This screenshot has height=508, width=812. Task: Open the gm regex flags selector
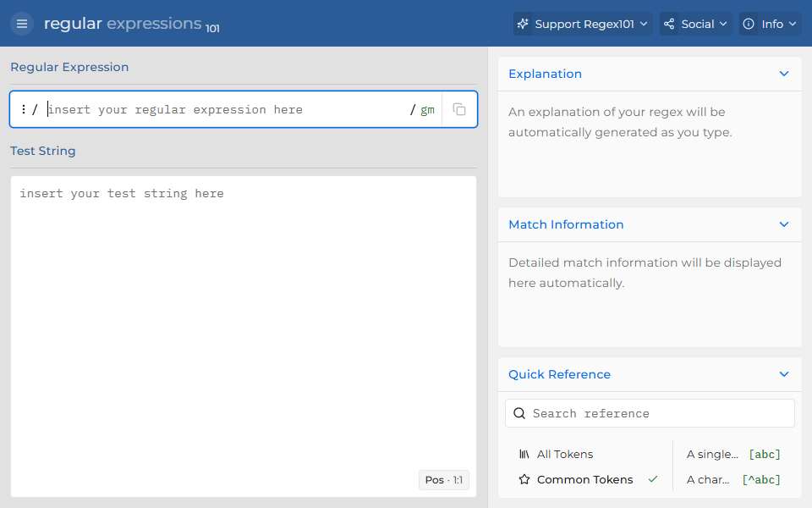[x=427, y=109]
